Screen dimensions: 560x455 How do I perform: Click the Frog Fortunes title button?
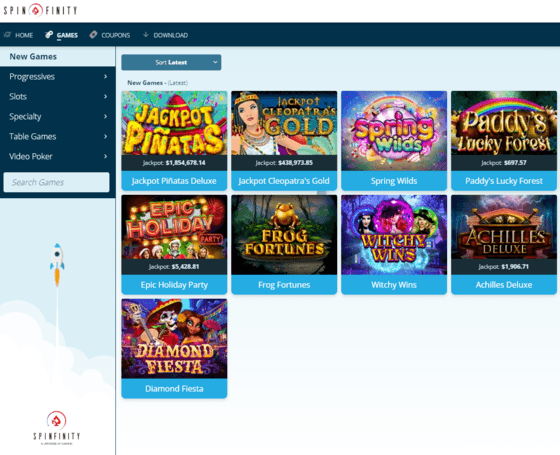[284, 285]
